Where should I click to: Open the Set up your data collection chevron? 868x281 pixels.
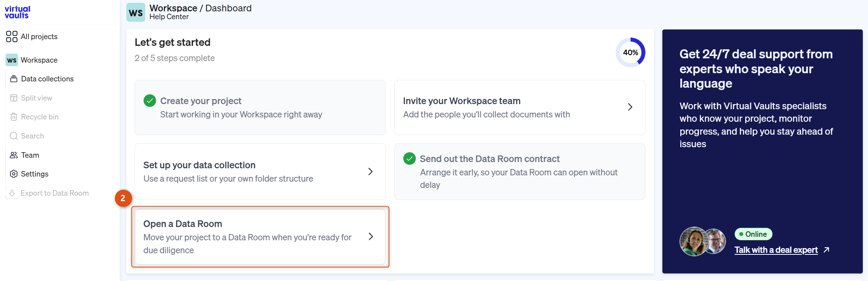[370, 171]
